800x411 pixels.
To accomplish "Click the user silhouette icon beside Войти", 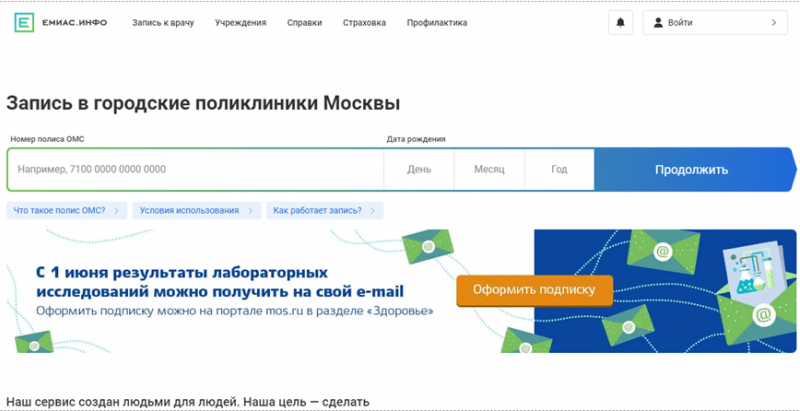I will click(x=658, y=22).
